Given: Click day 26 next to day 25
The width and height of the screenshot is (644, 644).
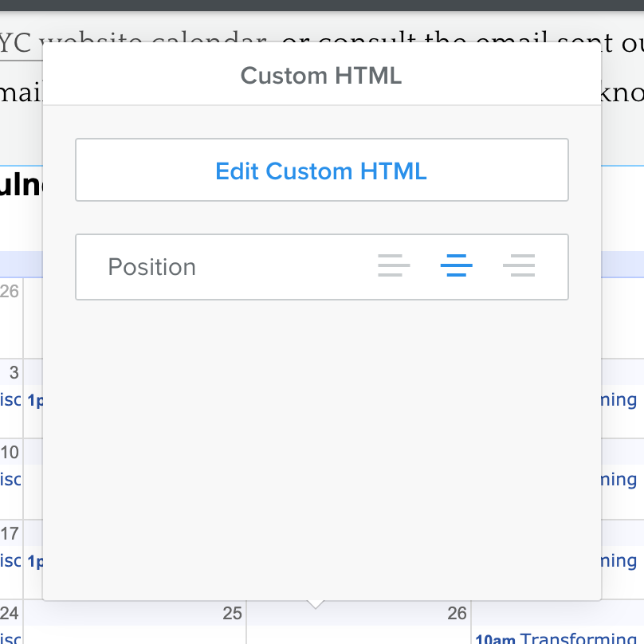Looking at the screenshot, I should point(457,613).
